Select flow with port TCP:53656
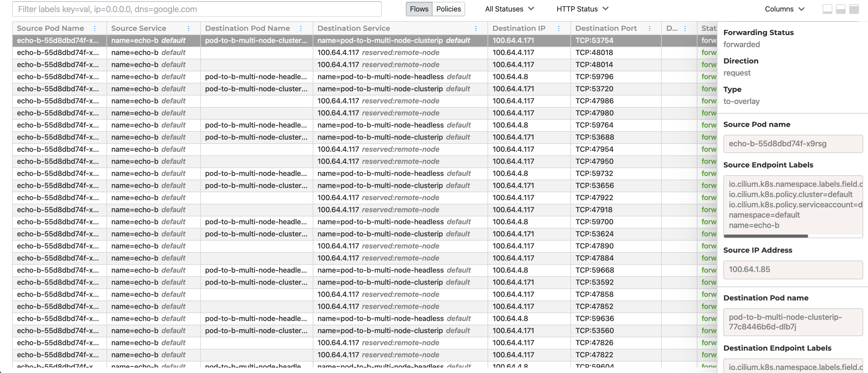The height and width of the screenshot is (373, 868). pyautogui.click(x=364, y=186)
